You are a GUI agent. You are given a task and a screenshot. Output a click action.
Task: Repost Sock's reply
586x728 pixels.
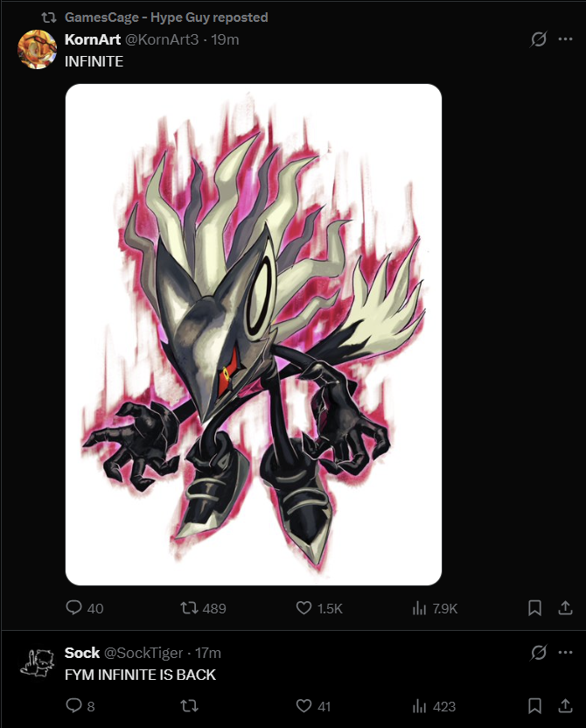(189, 706)
